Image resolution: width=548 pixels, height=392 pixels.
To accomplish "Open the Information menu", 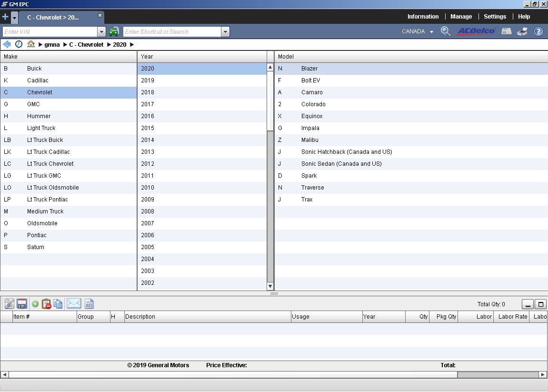I will tap(423, 17).
